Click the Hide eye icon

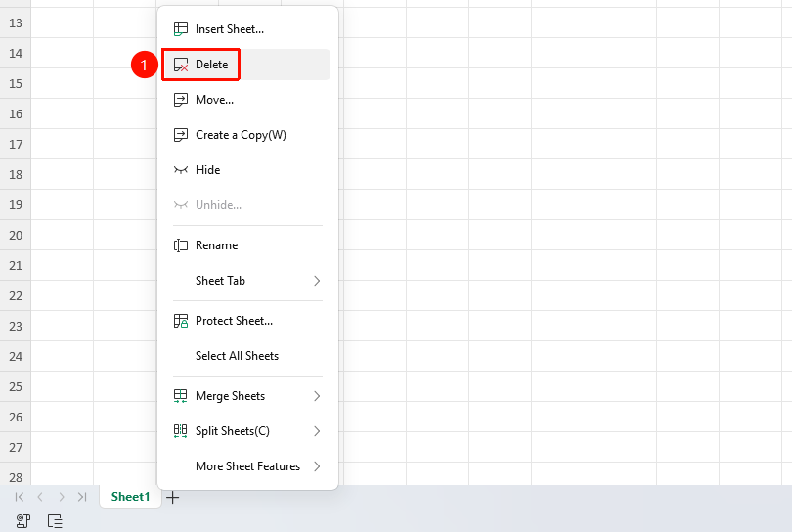(180, 170)
